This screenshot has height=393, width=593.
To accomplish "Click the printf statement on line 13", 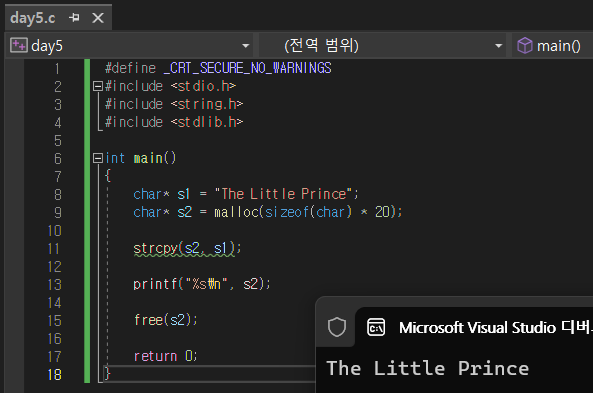I will (x=202, y=284).
